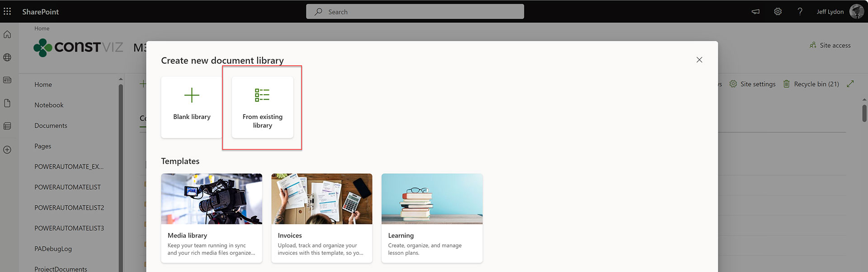Select the Media library template thumbnail
This screenshot has height=272, width=868.
pyautogui.click(x=212, y=199)
